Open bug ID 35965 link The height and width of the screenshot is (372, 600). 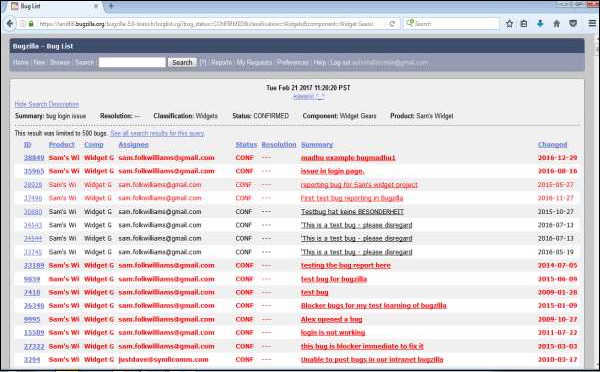click(x=34, y=171)
